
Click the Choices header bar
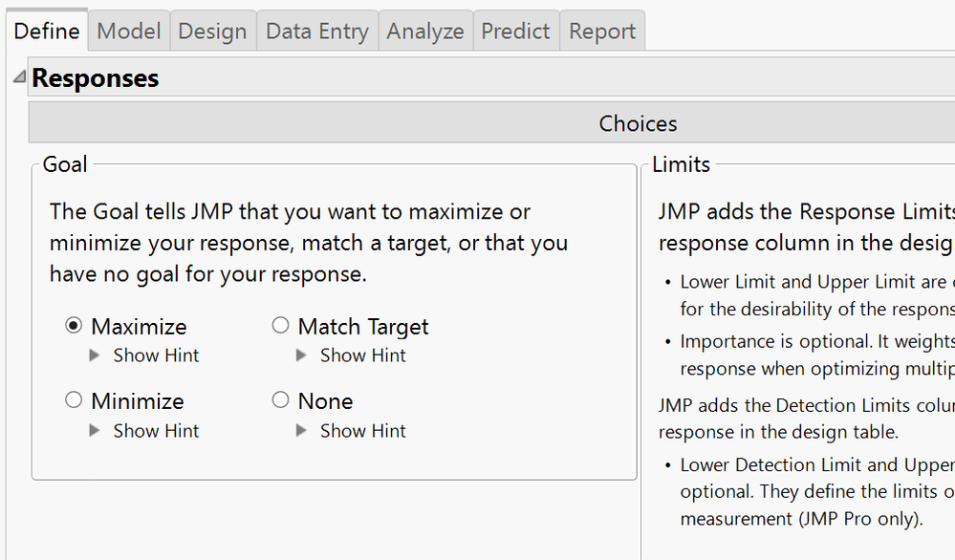tap(637, 121)
